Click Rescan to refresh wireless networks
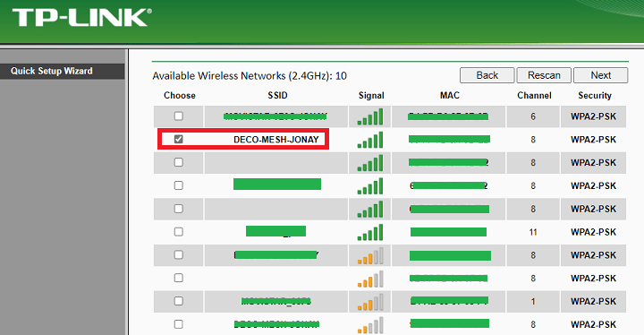Screen dimensions: 644x335 [544, 75]
